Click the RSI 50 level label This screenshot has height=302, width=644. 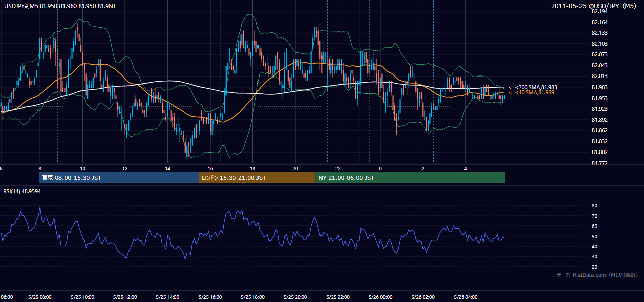(595, 236)
